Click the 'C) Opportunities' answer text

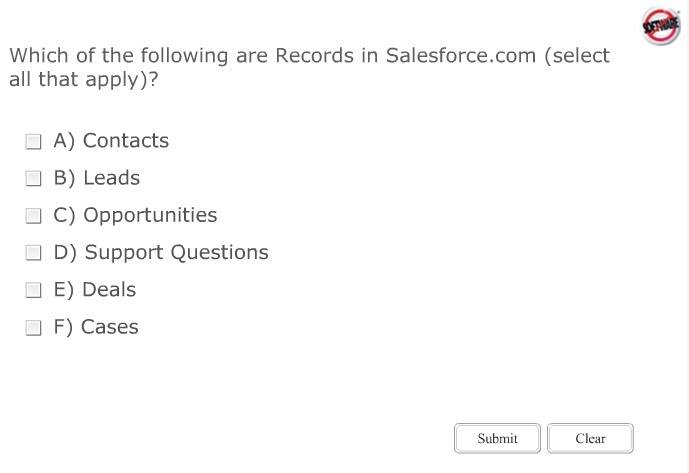[135, 215]
